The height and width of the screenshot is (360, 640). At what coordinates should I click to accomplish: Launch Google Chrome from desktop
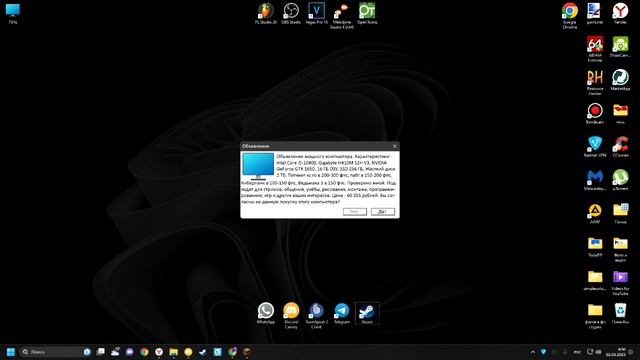569,15
